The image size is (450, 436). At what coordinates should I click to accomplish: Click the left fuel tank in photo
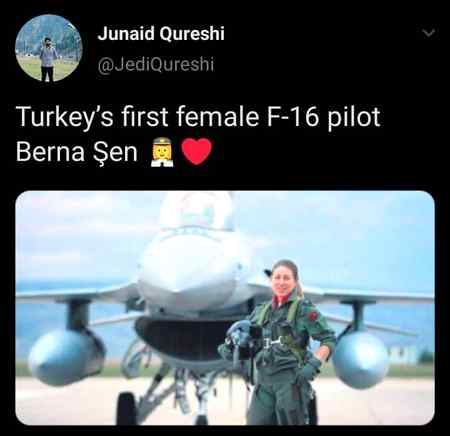pos(67,357)
